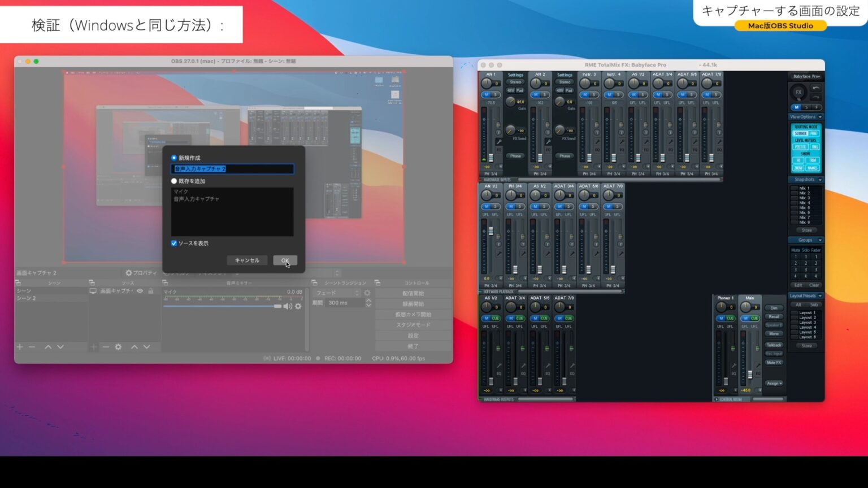Select 音声入力キャプチャ in the existing list
The image size is (868, 488).
(x=232, y=199)
